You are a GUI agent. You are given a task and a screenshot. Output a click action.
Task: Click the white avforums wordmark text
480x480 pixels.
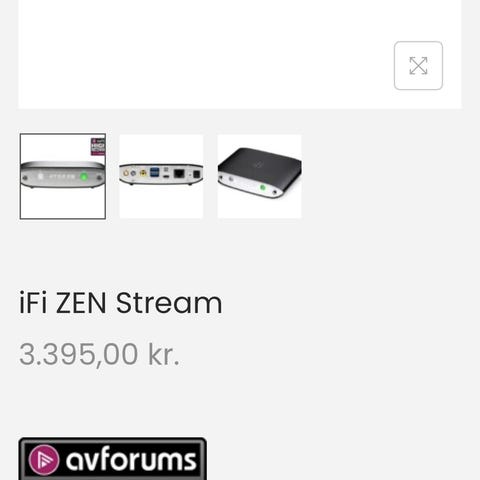[131, 460]
